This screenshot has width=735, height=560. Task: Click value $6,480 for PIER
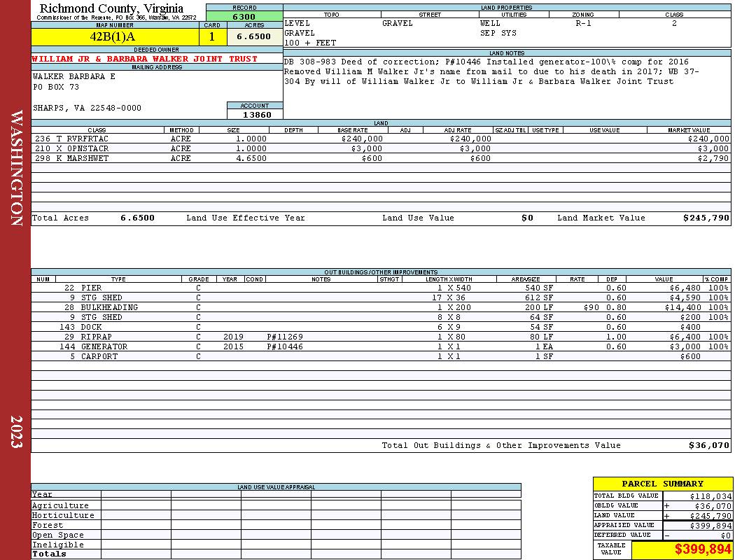point(685,288)
